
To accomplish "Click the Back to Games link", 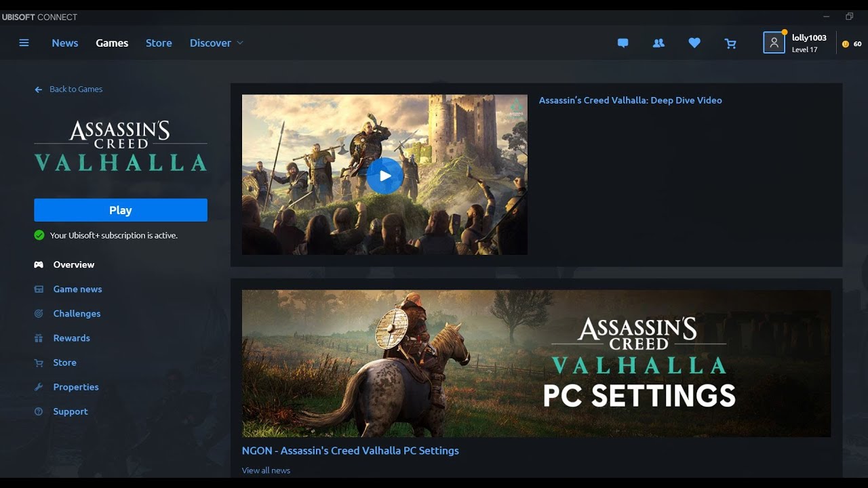I will pyautogui.click(x=76, y=89).
